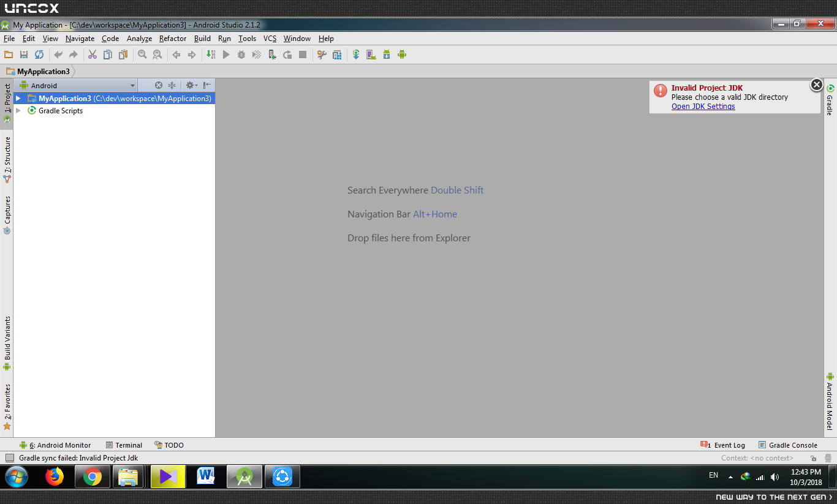Viewport: 837px width, 504px height.
Task: Toggle the Build Variants side tab
Action: [x=7, y=344]
